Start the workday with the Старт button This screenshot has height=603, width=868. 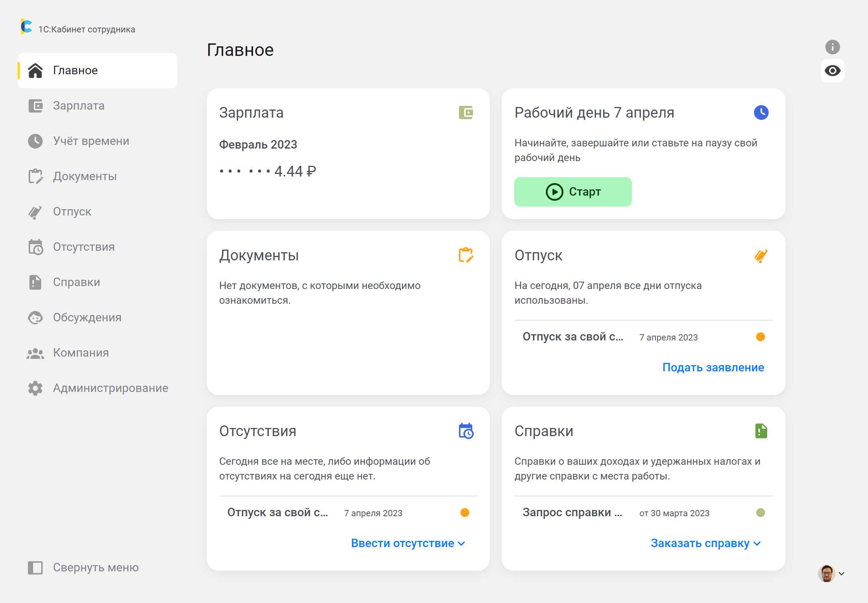pyautogui.click(x=573, y=192)
